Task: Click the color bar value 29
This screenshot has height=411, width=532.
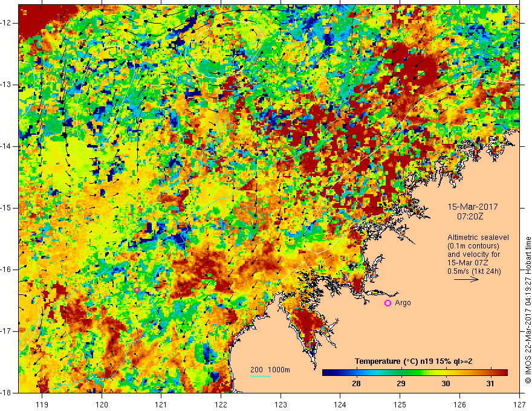Action: click(401, 384)
